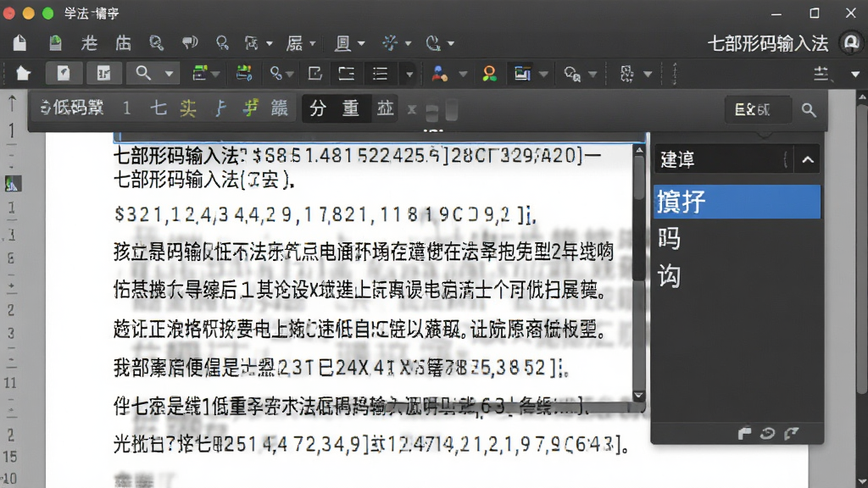
Task: Open the user avatar icon beside 七部形码输入法
Action: pos(851,42)
